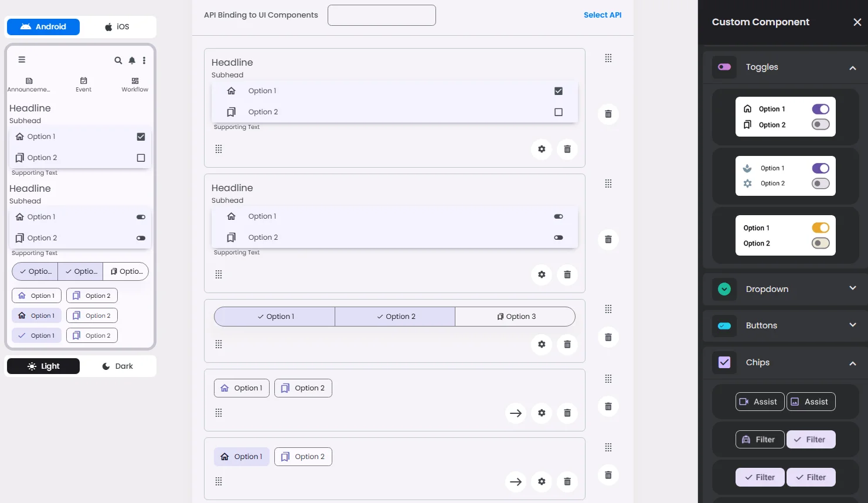Click outer trash icon beside second Headline card
The width and height of the screenshot is (868, 503).
click(608, 239)
